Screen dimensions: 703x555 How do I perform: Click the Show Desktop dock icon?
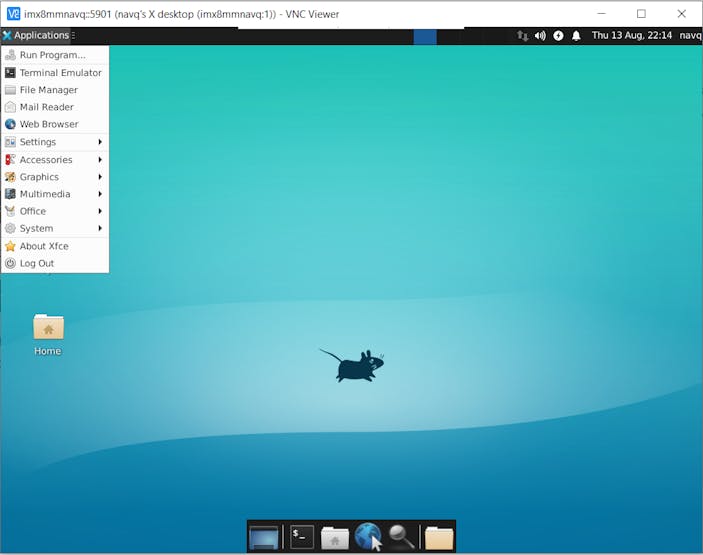coord(264,537)
